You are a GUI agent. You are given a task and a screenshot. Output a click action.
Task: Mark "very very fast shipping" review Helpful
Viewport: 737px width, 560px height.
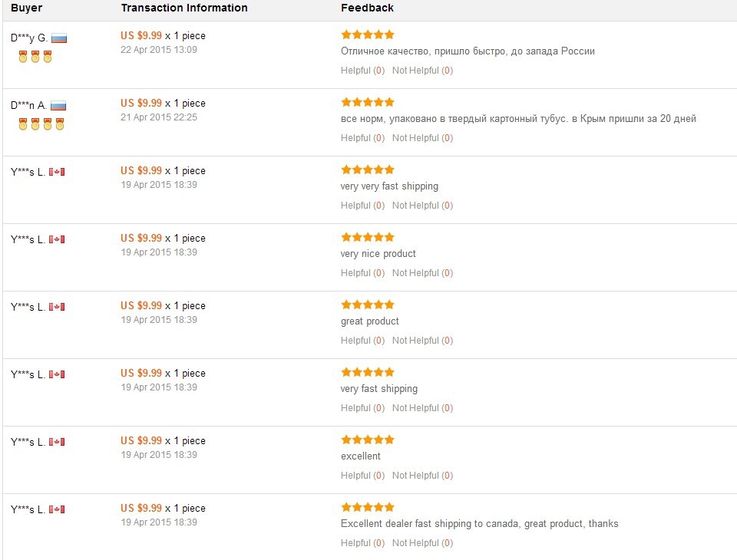click(363, 206)
